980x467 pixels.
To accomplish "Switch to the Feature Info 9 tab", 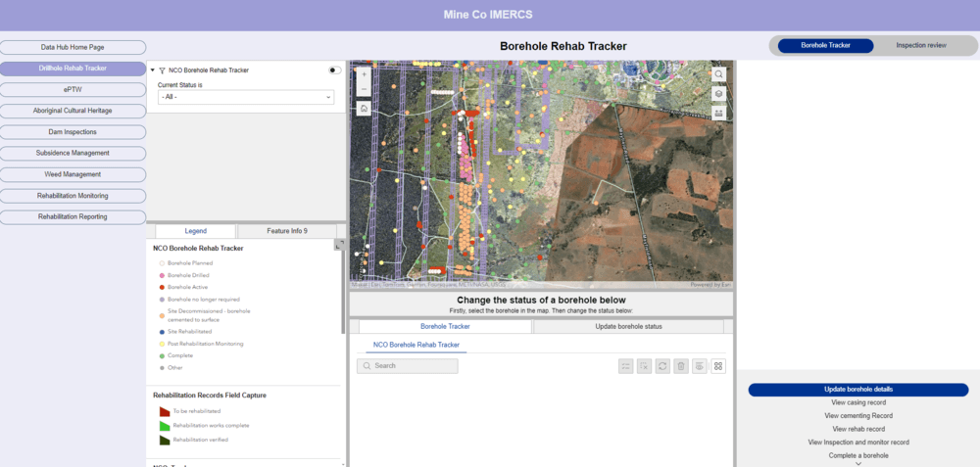I will tap(287, 231).
